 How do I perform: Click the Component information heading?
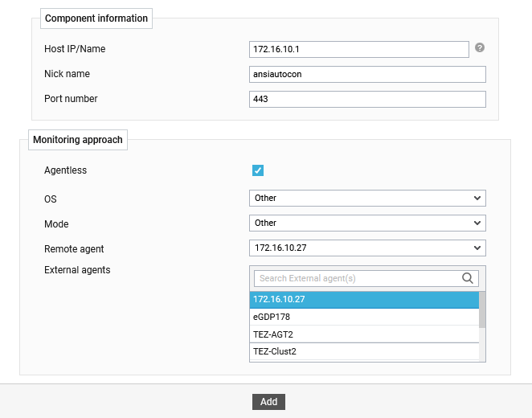pyautogui.click(x=96, y=18)
